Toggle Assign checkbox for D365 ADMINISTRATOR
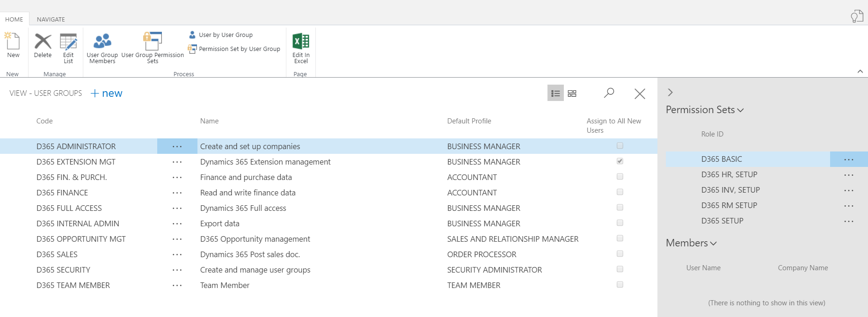 point(620,146)
